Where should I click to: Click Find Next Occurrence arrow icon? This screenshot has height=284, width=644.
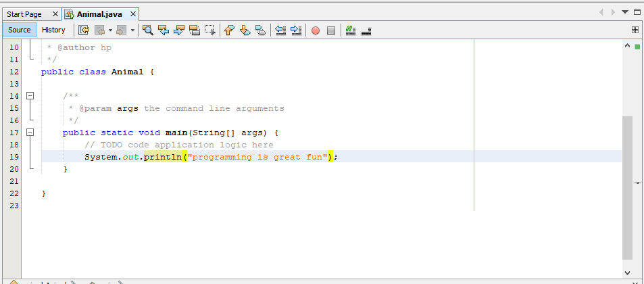[179, 30]
